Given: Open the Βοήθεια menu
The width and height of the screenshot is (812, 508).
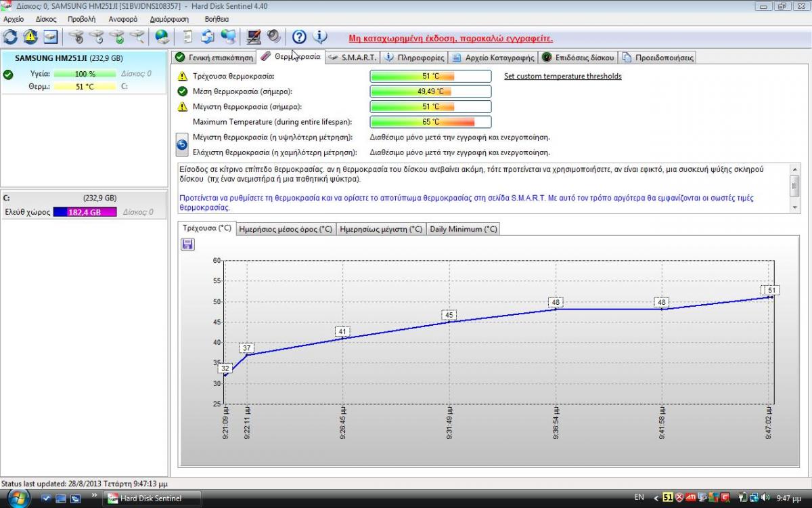Looking at the screenshot, I should (217, 19).
